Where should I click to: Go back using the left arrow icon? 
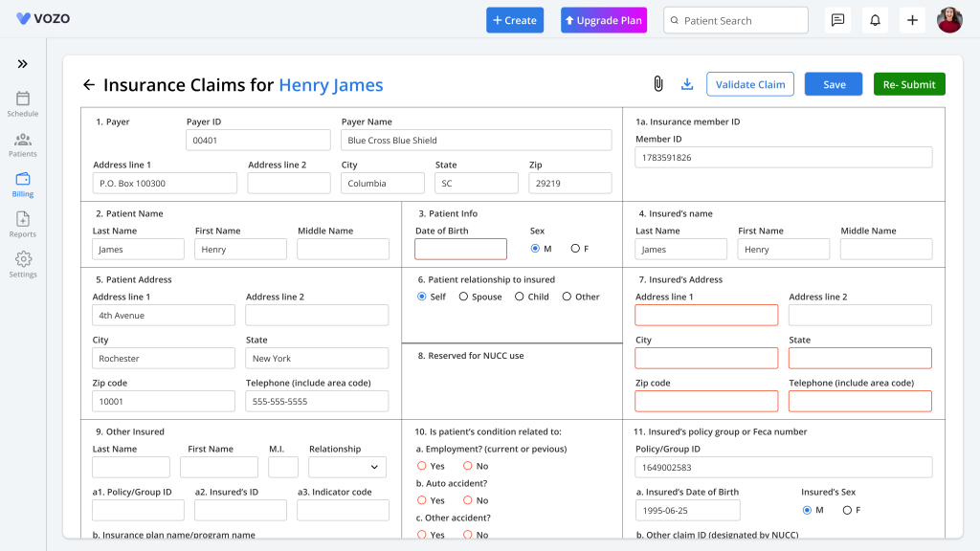(89, 84)
